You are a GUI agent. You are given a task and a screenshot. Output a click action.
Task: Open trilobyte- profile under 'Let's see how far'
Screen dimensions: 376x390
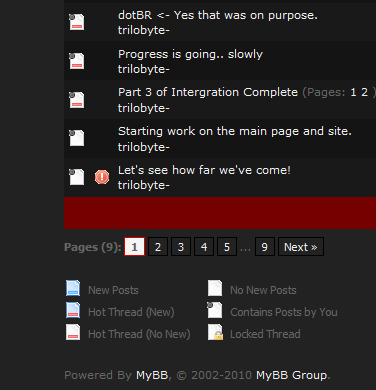pyautogui.click(x=144, y=185)
